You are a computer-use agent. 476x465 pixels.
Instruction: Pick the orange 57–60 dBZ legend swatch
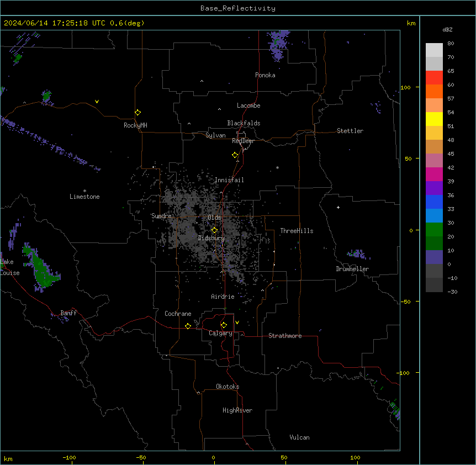(434, 91)
